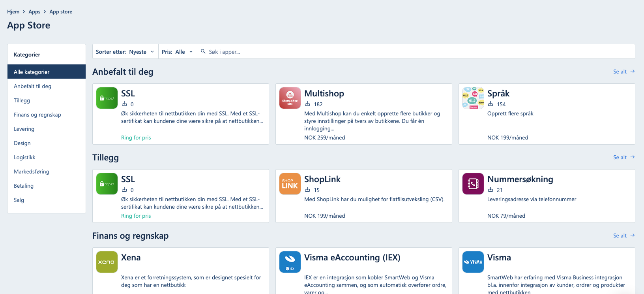Choose Finans og regnskap category in sidebar
The height and width of the screenshot is (294, 644).
47,115
